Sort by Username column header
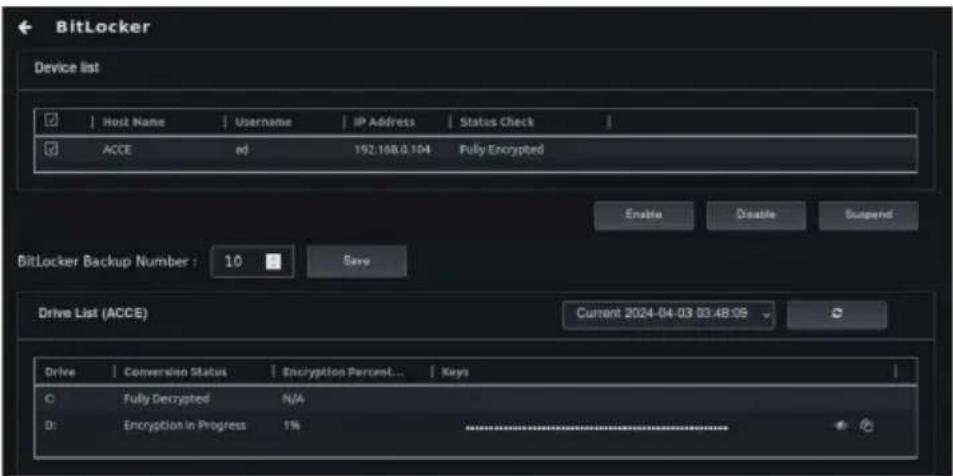The image size is (953, 476). (x=263, y=122)
